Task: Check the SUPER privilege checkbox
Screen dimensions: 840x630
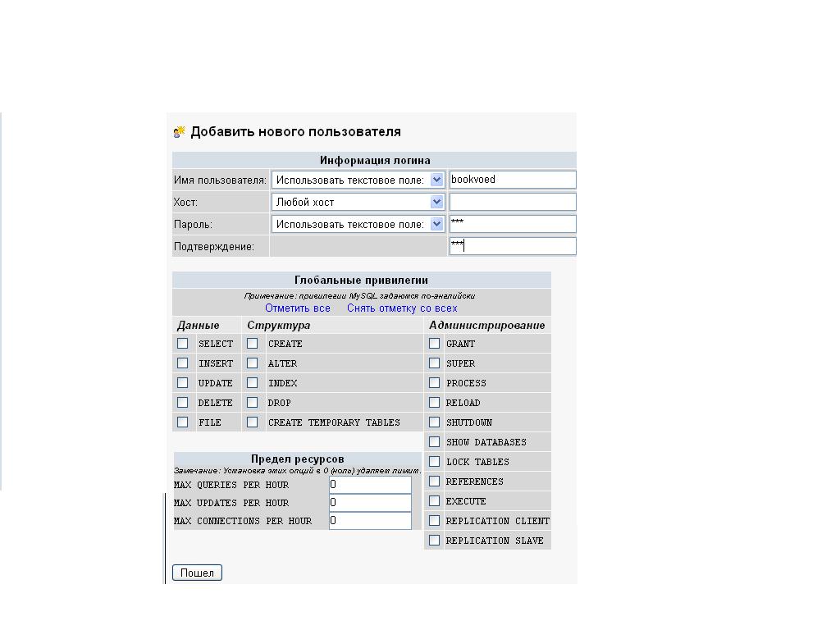Action: 435,363
